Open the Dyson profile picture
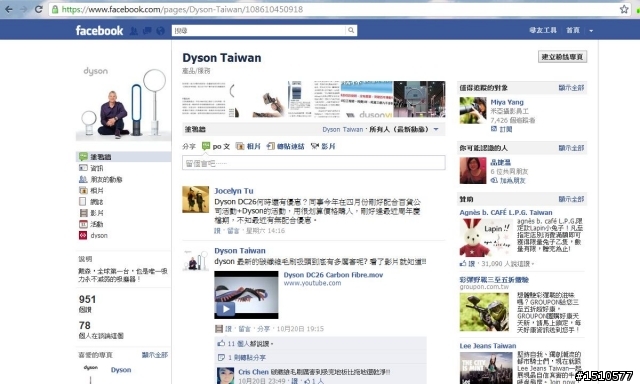This screenshot has width=640, height=384. coord(123,102)
